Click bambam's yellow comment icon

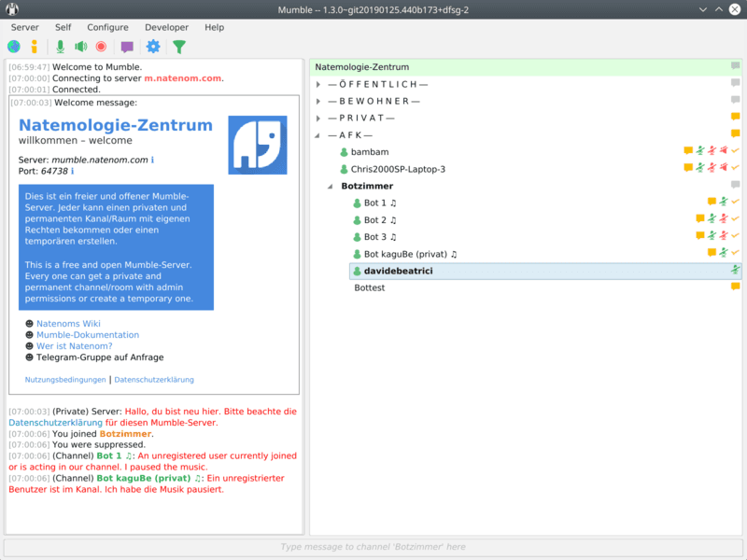(x=688, y=151)
